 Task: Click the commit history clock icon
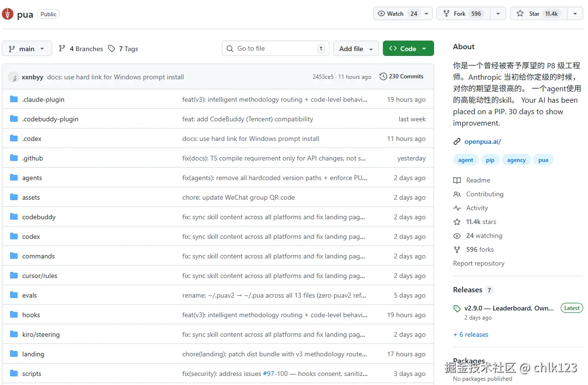point(383,76)
